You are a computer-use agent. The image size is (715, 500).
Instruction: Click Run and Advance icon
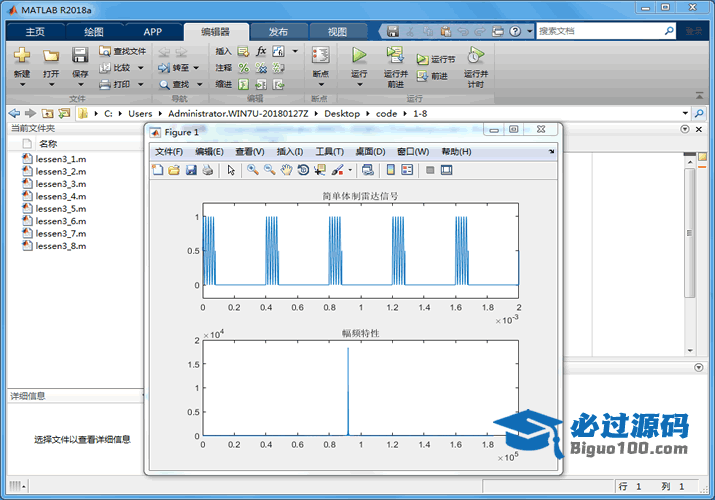[x=395, y=55]
